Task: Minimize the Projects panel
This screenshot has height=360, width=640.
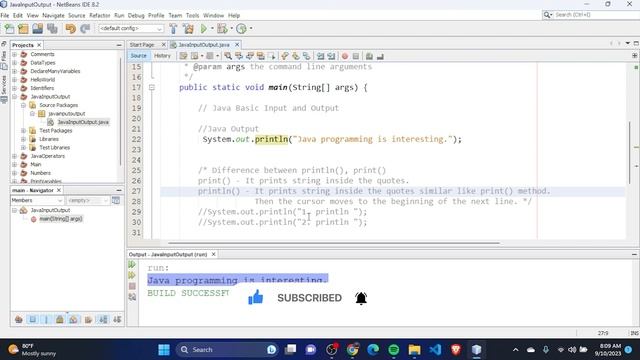Action: (119, 45)
